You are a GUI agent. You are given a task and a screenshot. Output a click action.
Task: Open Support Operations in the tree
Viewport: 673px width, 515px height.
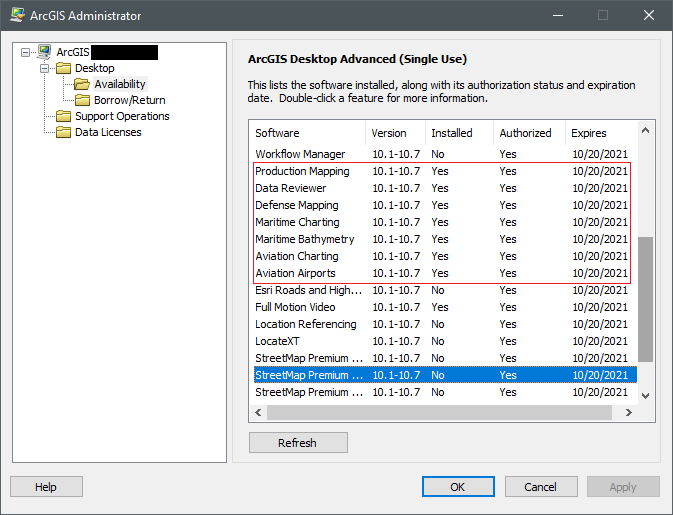click(122, 116)
